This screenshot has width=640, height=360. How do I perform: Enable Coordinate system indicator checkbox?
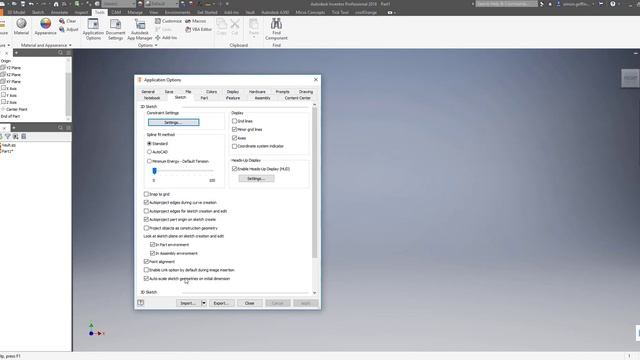coord(234,146)
